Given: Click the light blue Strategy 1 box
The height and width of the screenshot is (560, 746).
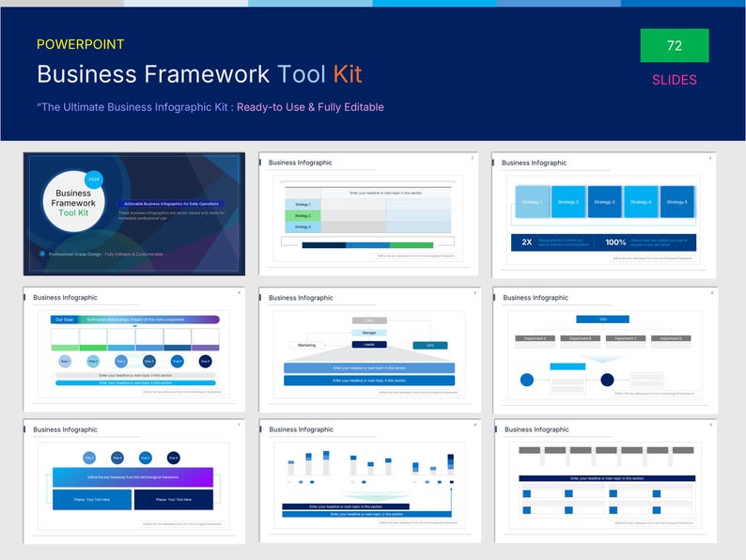Looking at the screenshot, I should click(x=533, y=202).
